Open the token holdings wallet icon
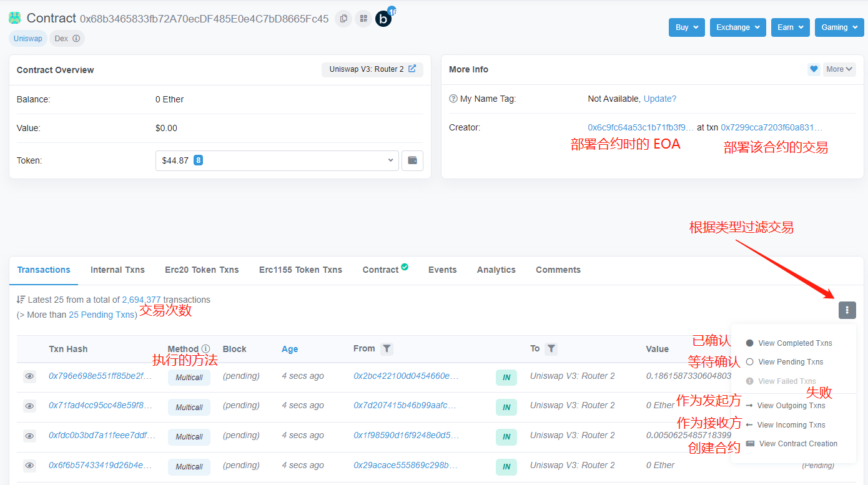Screen dimensions: 868x485 [412, 160]
